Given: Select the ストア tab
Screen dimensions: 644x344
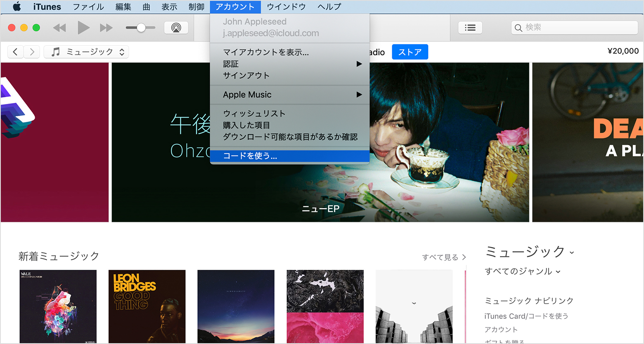Looking at the screenshot, I should (410, 52).
